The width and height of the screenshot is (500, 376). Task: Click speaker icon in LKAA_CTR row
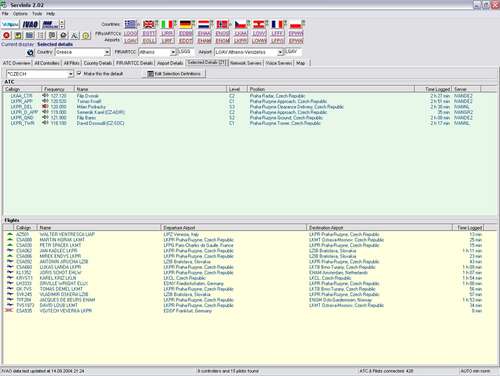pos(45,96)
